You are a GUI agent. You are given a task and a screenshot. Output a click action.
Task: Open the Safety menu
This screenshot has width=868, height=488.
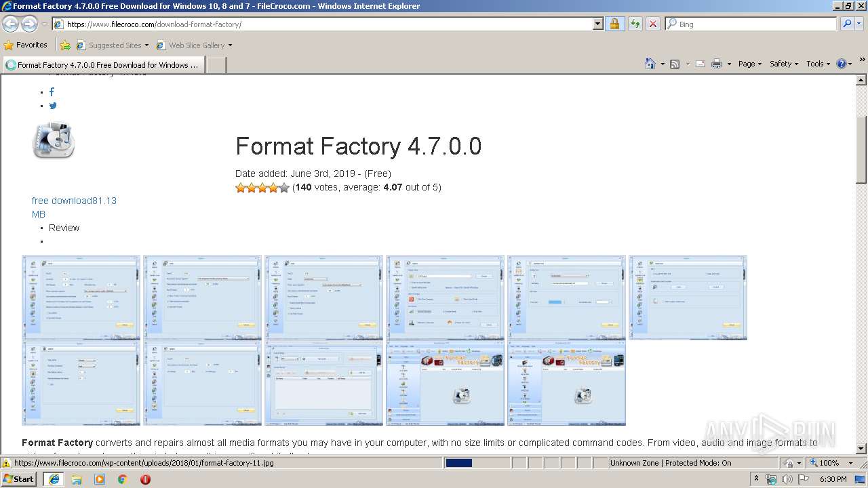(x=784, y=64)
